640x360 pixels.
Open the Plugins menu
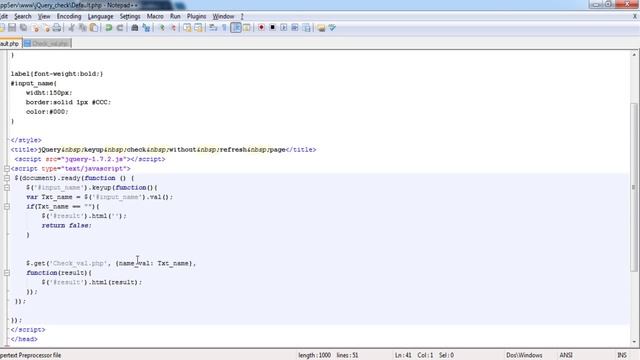(196, 16)
